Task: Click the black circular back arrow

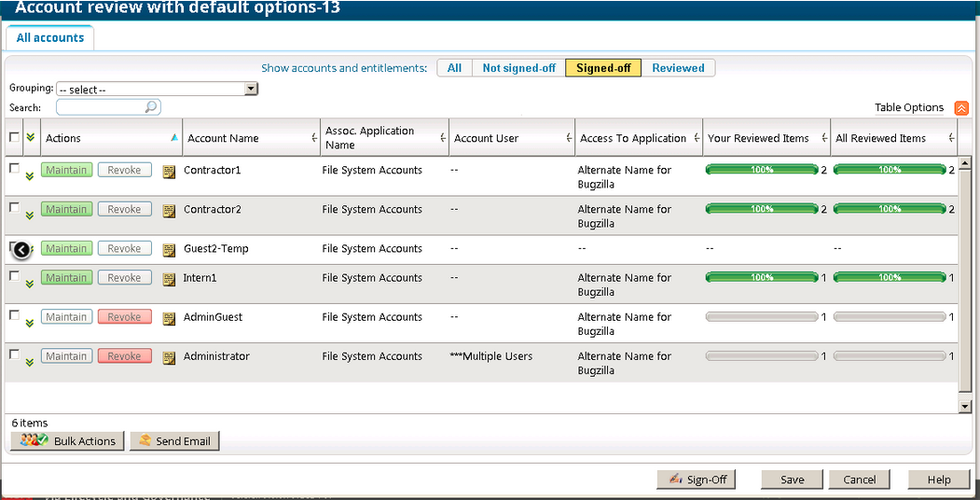Action: click(21, 249)
